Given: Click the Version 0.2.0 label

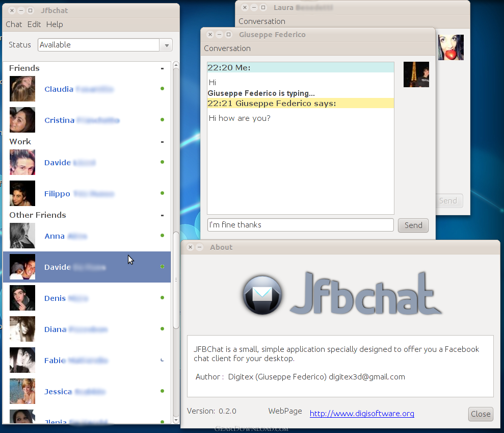Looking at the screenshot, I should (211, 411).
